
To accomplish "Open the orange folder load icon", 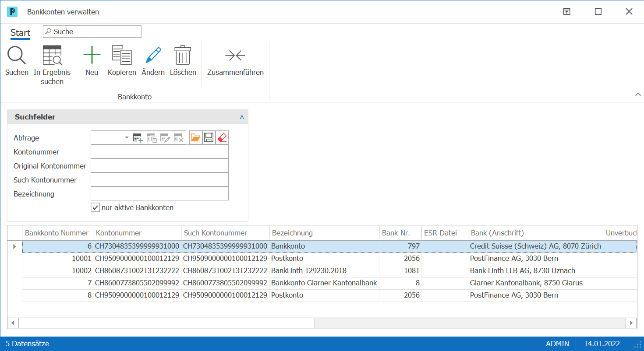I will [x=195, y=138].
